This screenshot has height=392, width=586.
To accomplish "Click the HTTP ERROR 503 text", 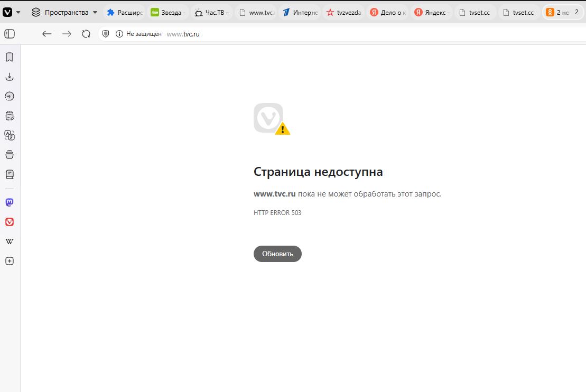I will [277, 212].
